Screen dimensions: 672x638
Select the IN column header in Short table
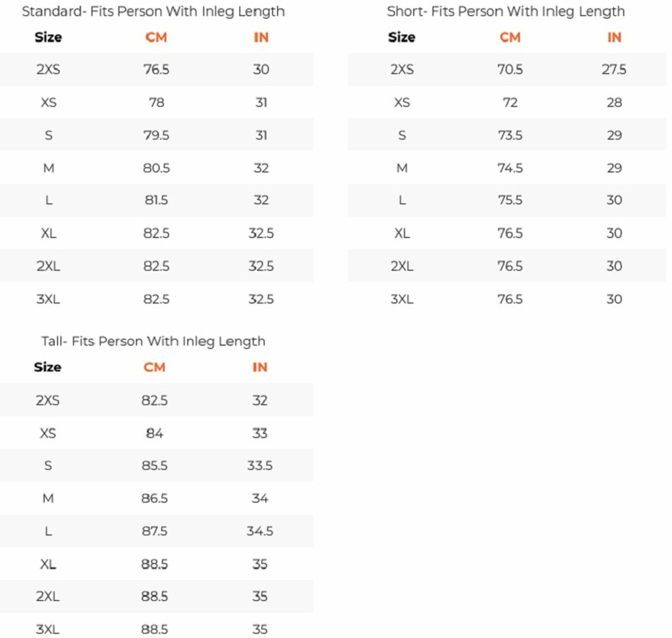pos(614,37)
